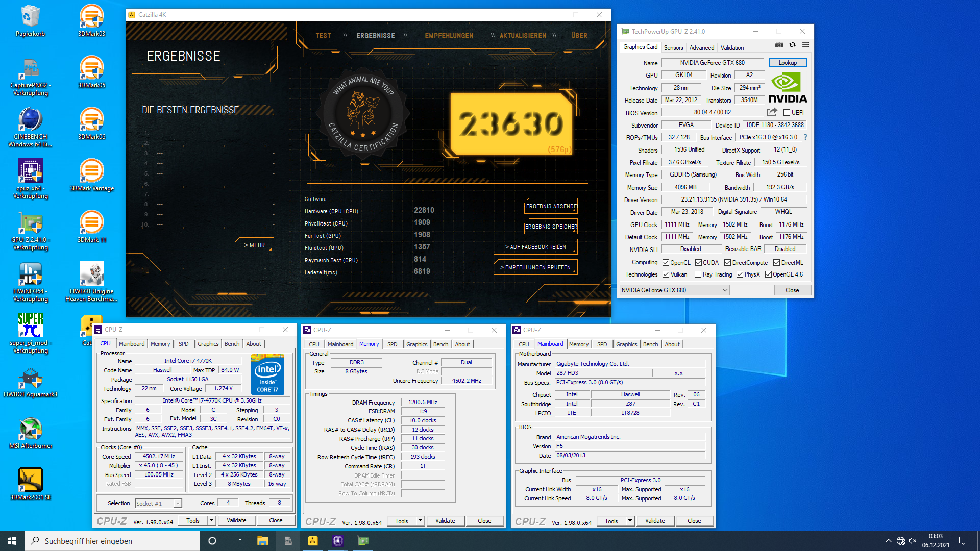The image size is (980, 551).
Task: Click the Windows search box
Action: (x=112, y=541)
